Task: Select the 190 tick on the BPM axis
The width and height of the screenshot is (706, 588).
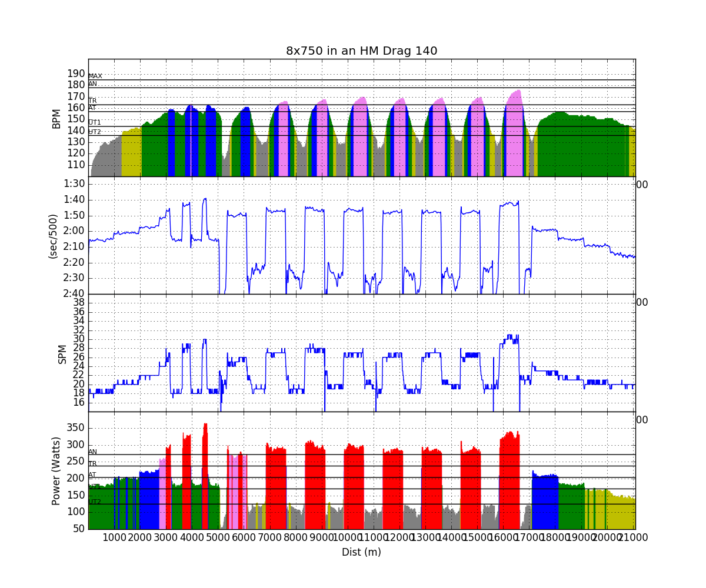Action: 76,73
